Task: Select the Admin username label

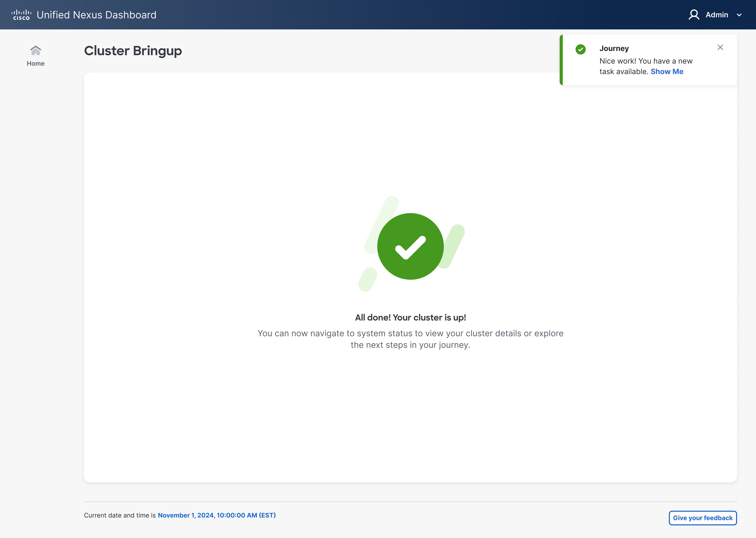Action: point(717,15)
